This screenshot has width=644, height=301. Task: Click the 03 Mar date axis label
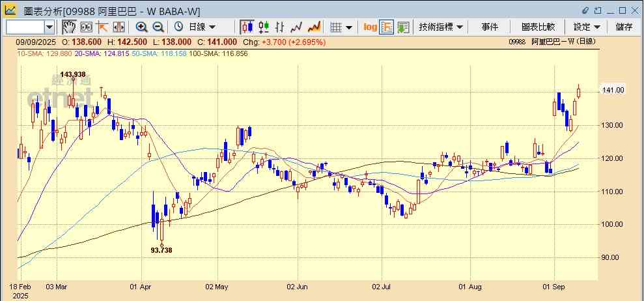(57, 287)
